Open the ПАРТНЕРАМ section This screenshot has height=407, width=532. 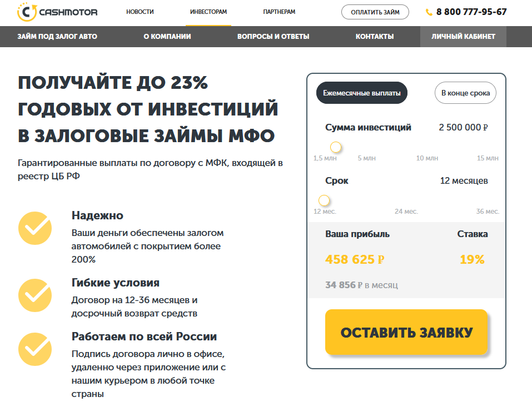coord(279,12)
